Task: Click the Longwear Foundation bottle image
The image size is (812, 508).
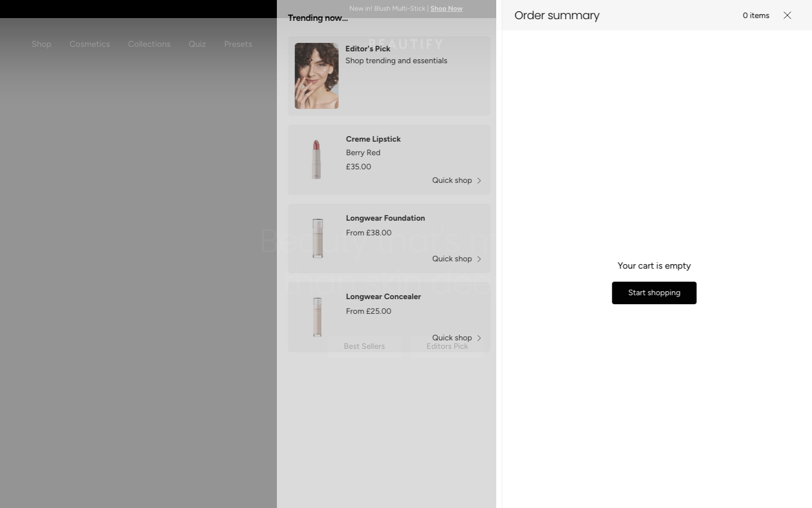Action: [x=317, y=238]
